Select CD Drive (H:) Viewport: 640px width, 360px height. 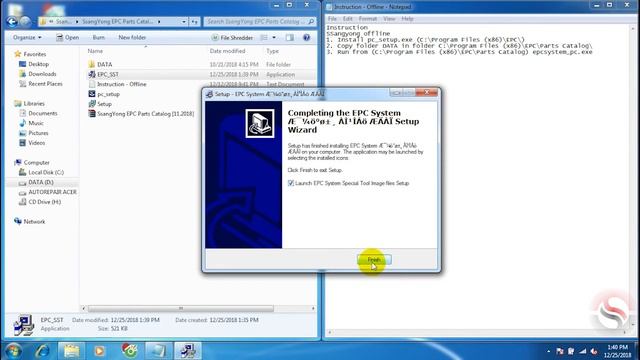44,202
